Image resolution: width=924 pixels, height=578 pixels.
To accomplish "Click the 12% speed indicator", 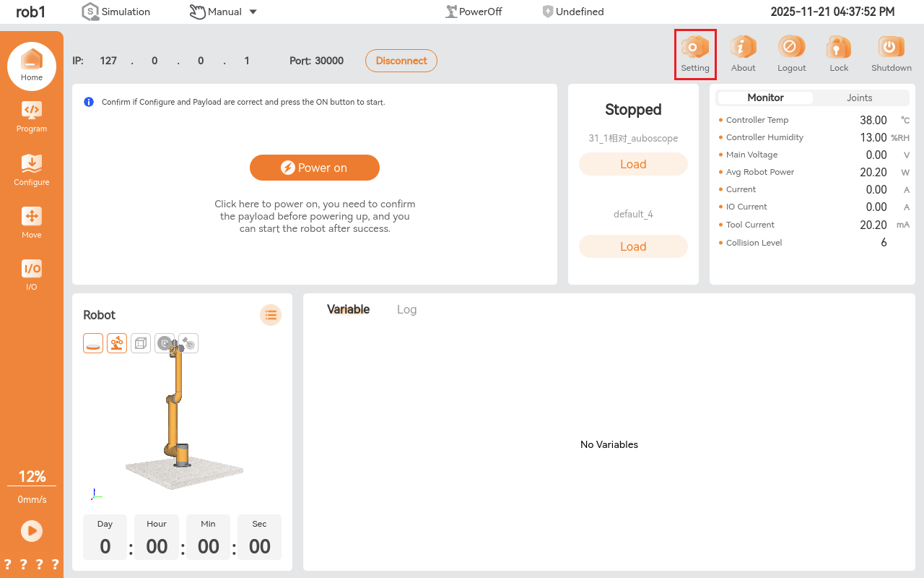I will [32, 477].
